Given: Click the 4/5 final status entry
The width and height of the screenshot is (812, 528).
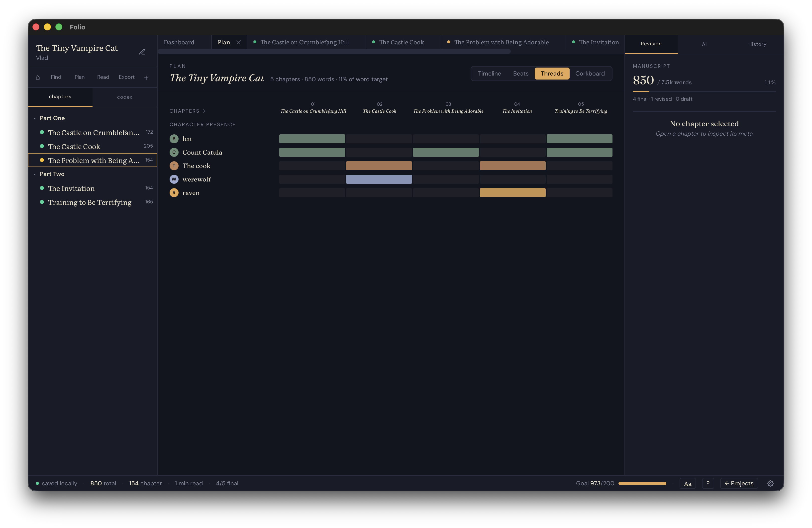Looking at the screenshot, I should (227, 483).
